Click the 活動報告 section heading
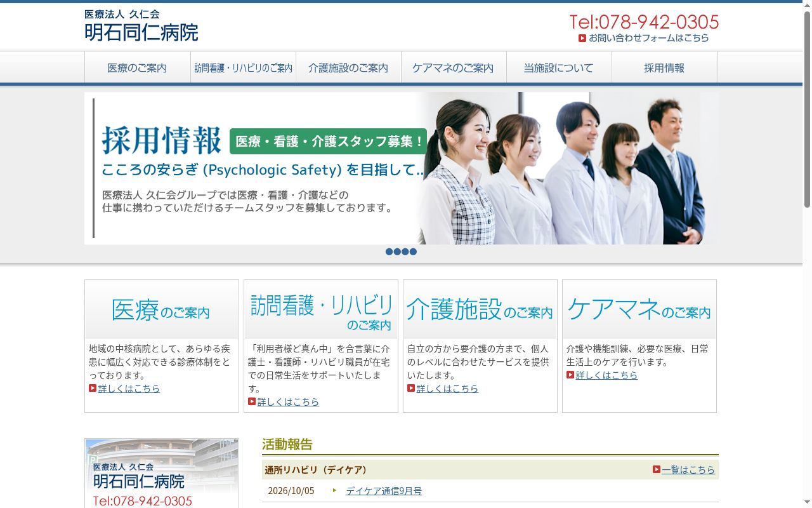Viewport: 812px width, 508px height. coord(287,444)
